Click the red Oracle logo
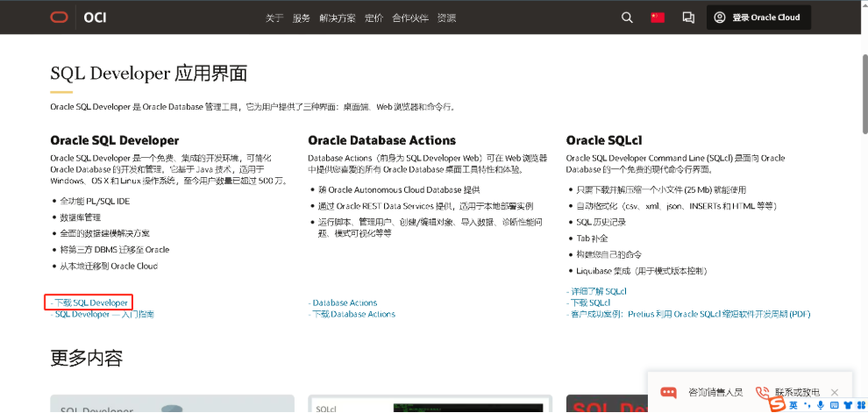This screenshot has width=868, height=413. (59, 18)
